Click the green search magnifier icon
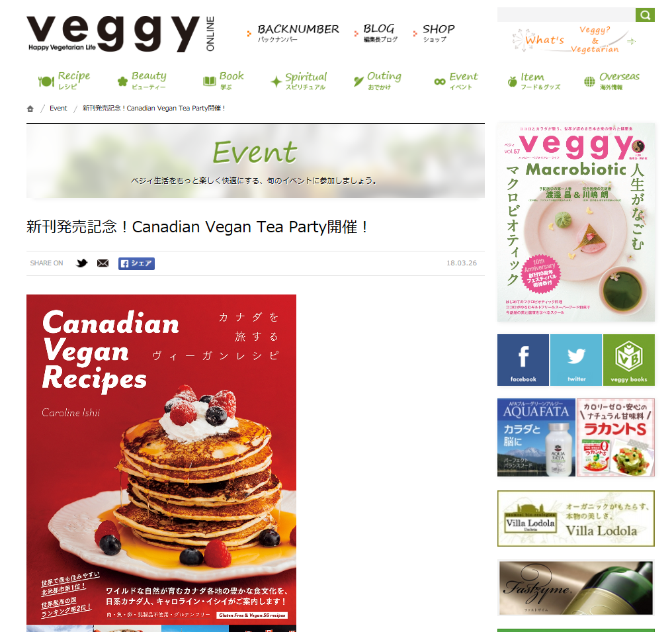This screenshot has width=672, height=632. click(x=645, y=15)
